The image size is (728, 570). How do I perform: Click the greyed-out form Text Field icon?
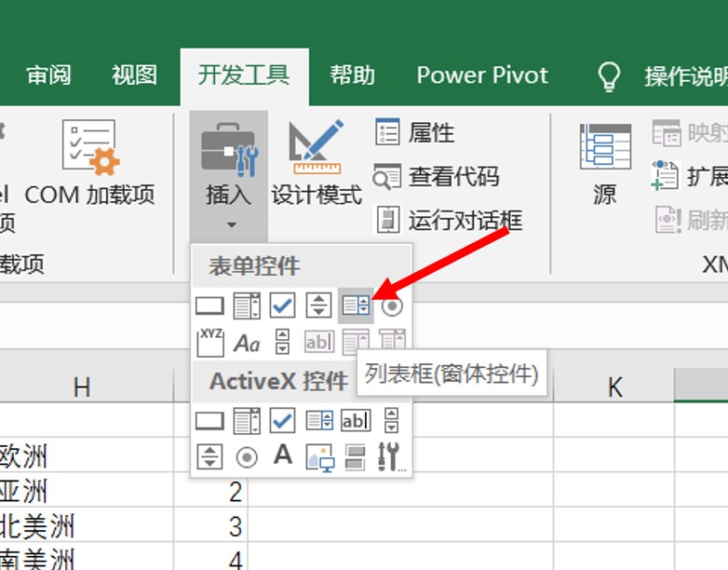319,343
